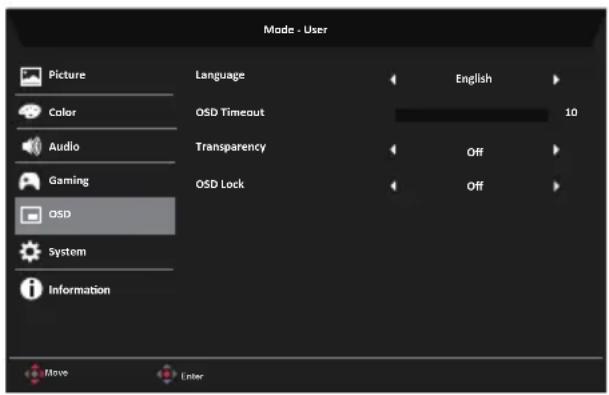Click the Gaming controller icon
Viewport: 609px width, 395px height.
pyautogui.click(x=30, y=181)
